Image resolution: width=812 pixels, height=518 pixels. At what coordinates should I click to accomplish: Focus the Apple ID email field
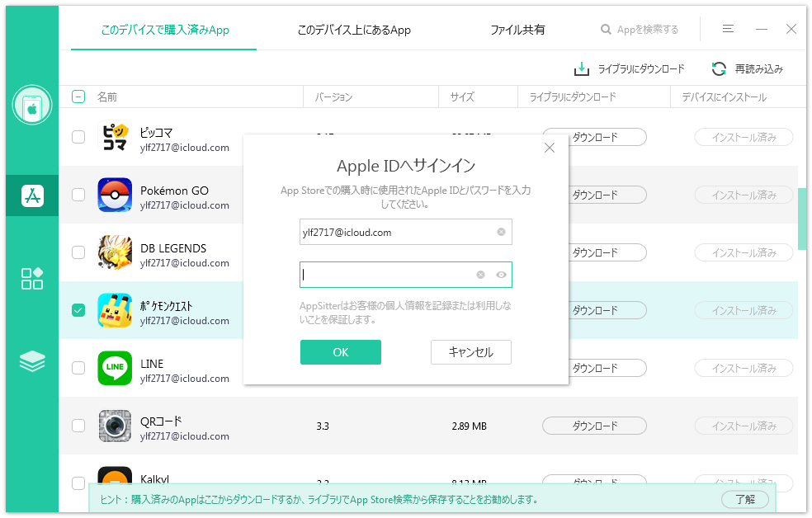[405, 232]
